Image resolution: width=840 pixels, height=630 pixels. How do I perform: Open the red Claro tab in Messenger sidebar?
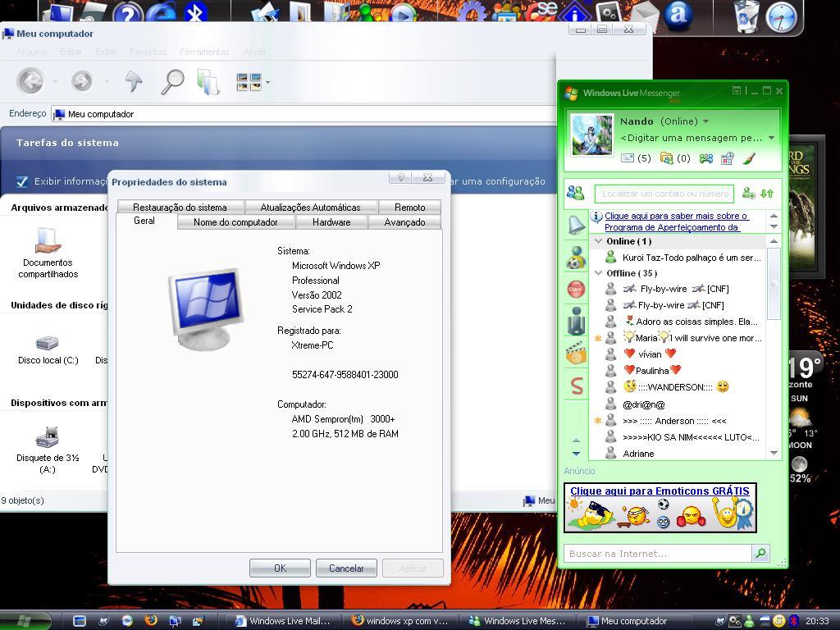[x=576, y=290]
